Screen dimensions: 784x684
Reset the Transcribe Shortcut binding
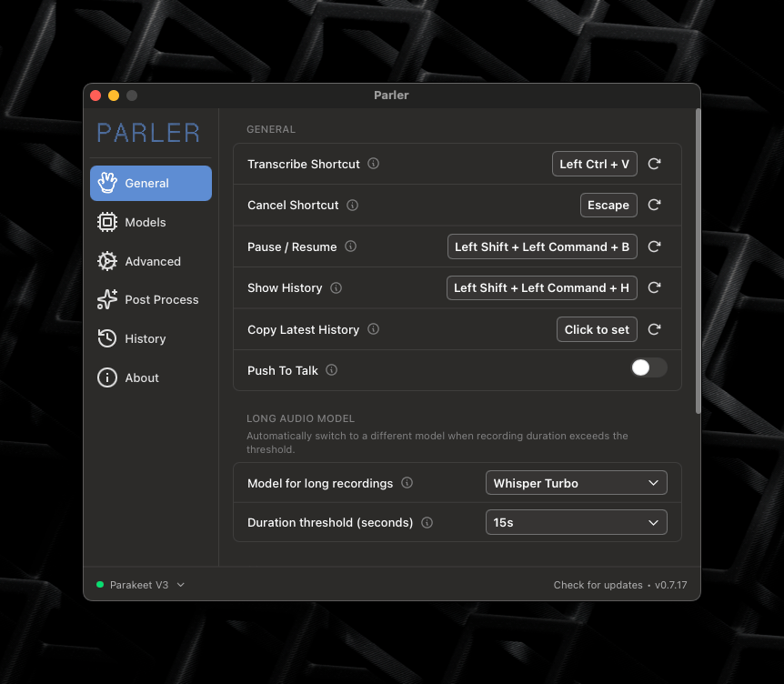pos(654,164)
